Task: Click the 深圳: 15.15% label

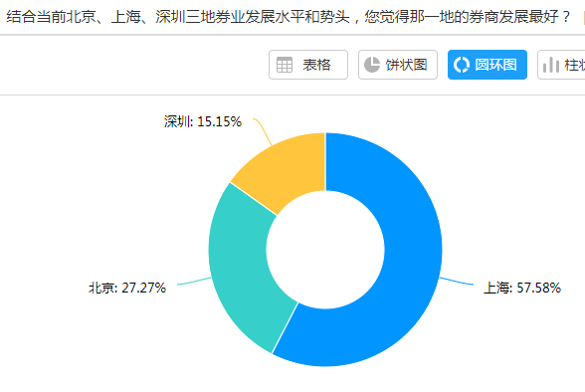Action: pos(203,122)
